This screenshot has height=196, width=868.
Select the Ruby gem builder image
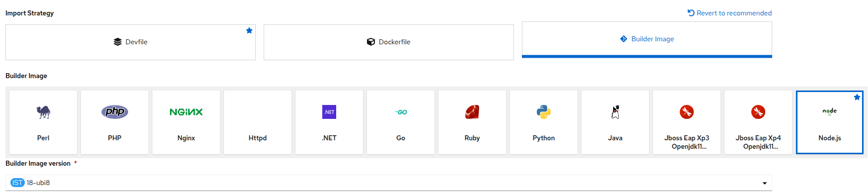[x=472, y=122]
